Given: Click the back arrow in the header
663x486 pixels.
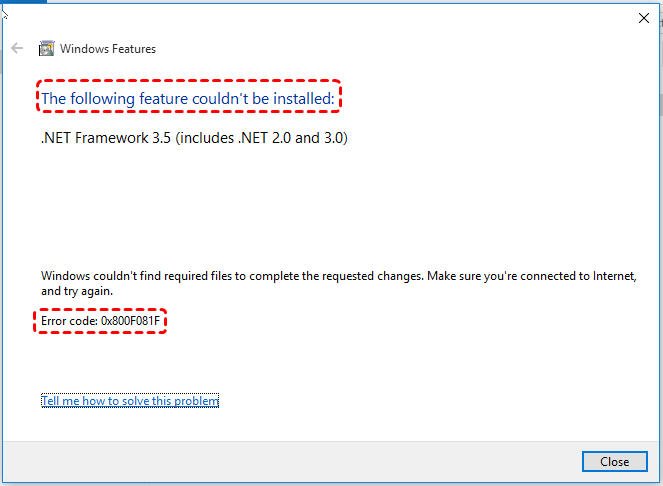Looking at the screenshot, I should [x=17, y=48].
